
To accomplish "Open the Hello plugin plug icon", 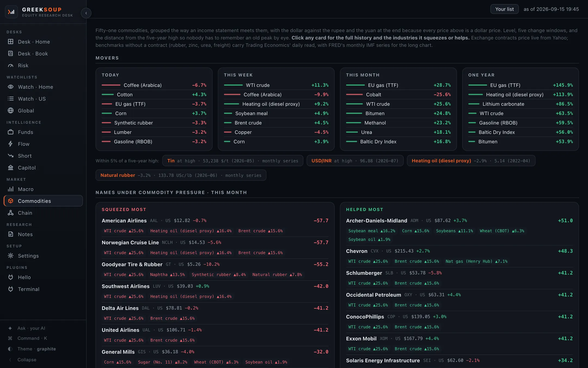I will [x=11, y=277].
